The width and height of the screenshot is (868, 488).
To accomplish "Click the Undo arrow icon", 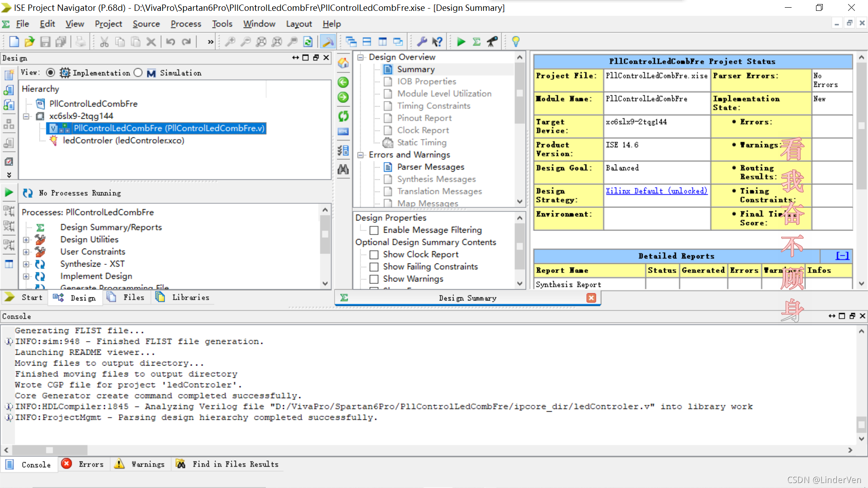I will point(170,42).
